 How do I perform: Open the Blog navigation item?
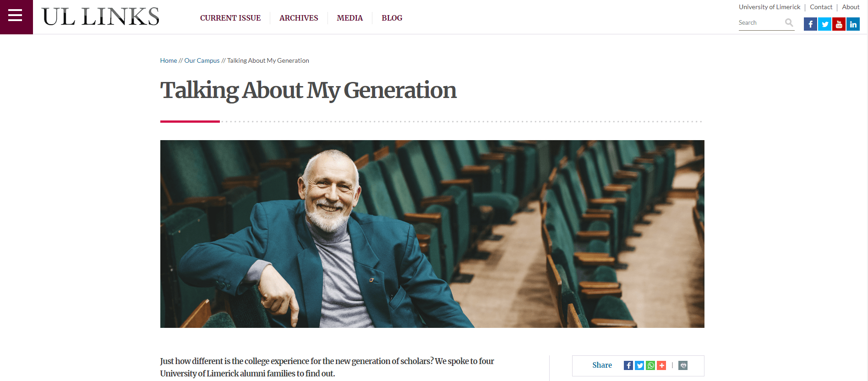click(392, 18)
